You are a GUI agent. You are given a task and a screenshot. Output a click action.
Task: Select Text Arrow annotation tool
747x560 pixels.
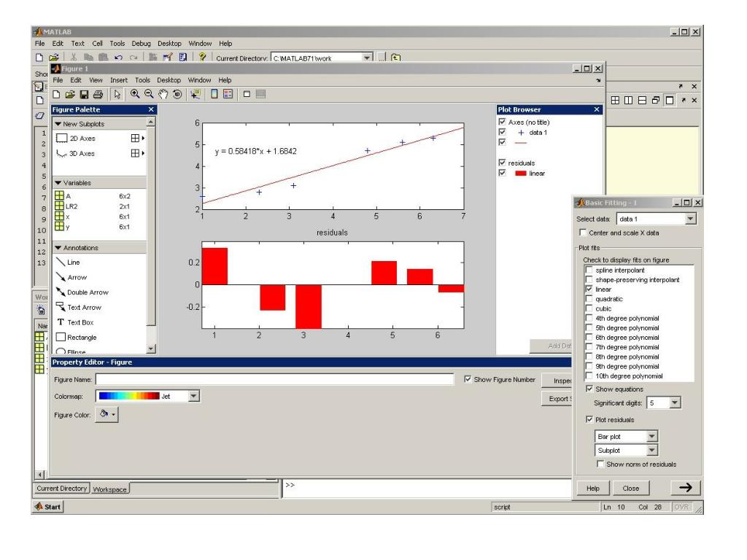pos(79,307)
